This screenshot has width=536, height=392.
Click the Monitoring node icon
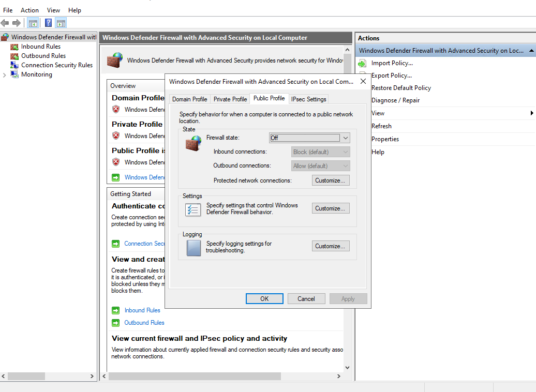pos(14,74)
